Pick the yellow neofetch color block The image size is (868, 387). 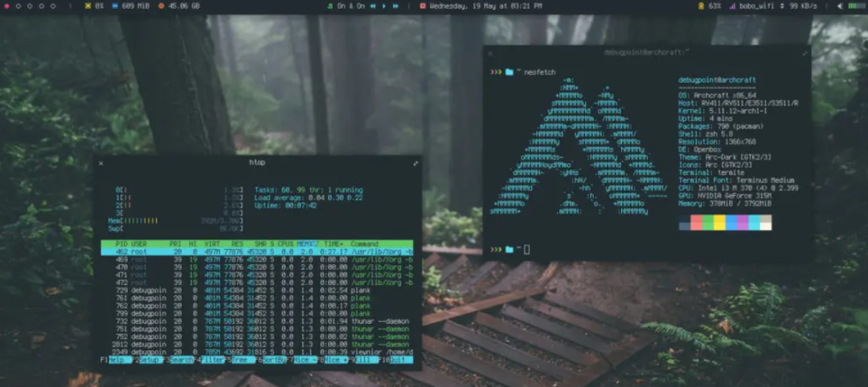pos(719,222)
